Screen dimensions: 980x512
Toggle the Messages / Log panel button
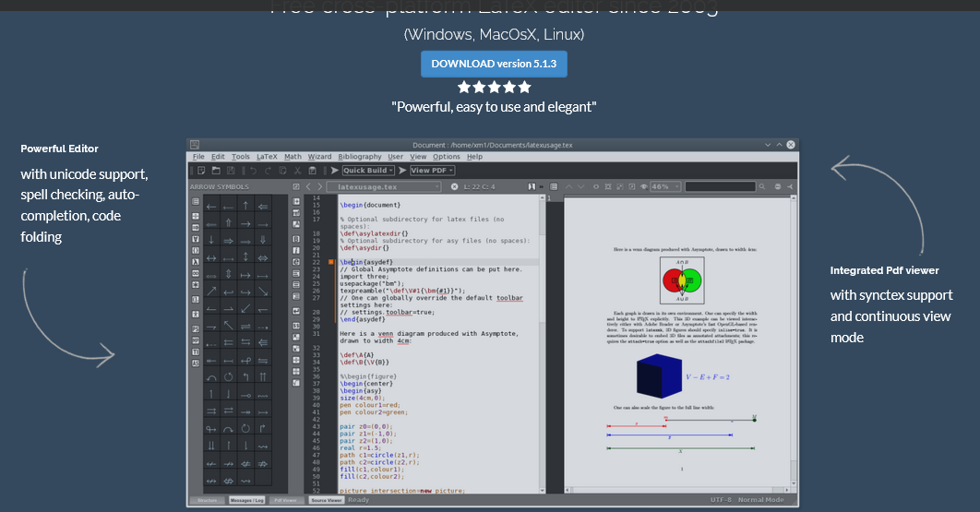247,500
